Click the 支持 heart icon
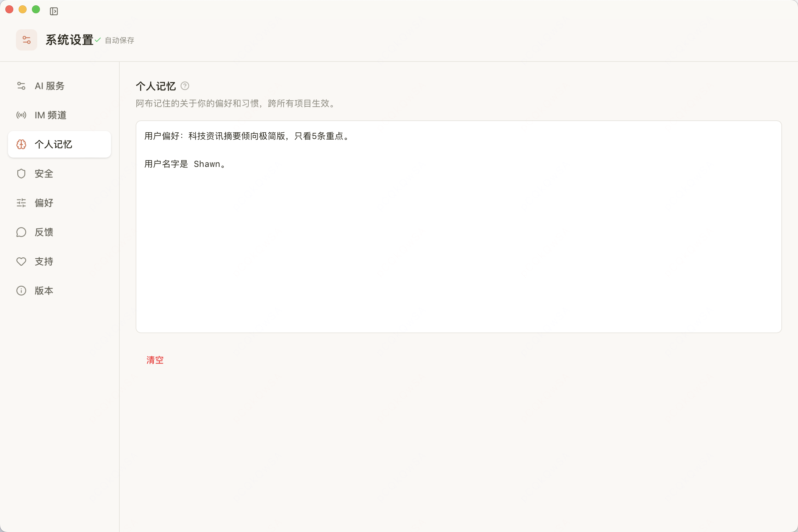The height and width of the screenshot is (532, 798). pos(21,261)
